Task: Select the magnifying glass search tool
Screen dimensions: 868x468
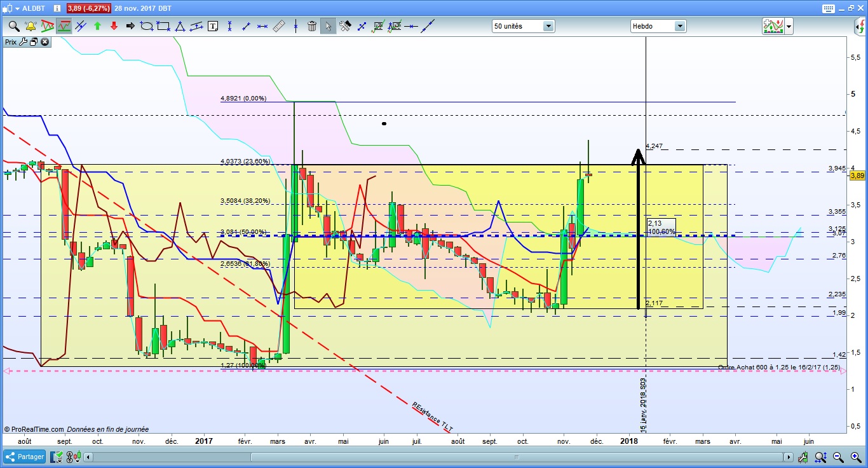Action: [13, 26]
